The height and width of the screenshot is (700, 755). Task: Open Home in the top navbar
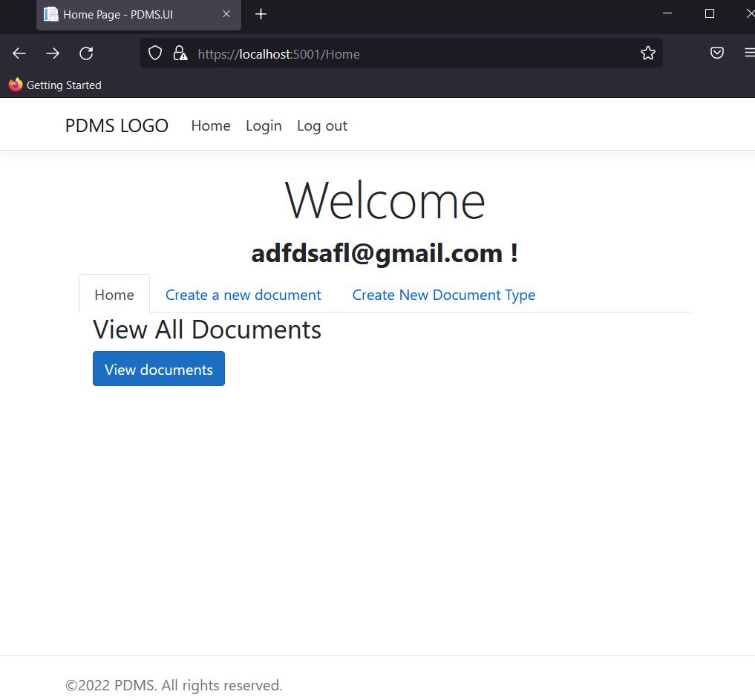coord(210,125)
